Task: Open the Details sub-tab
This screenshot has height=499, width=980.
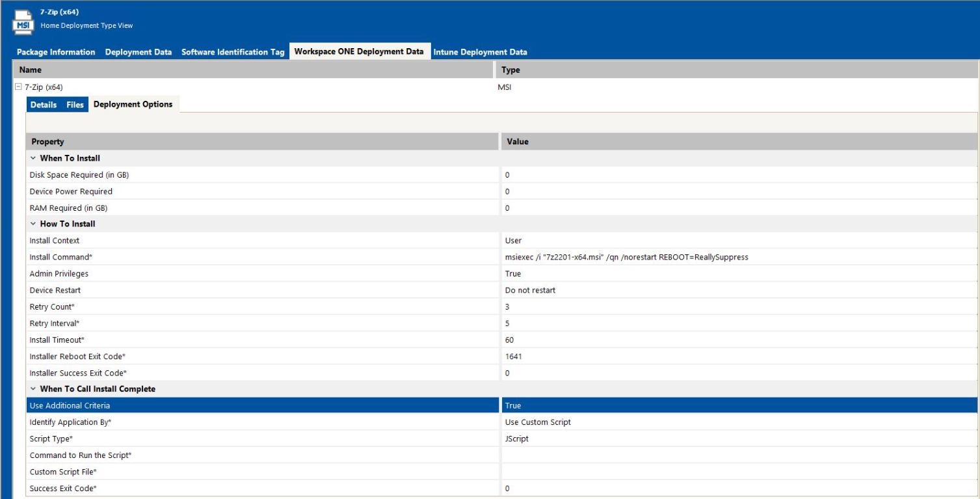Action: tap(44, 105)
